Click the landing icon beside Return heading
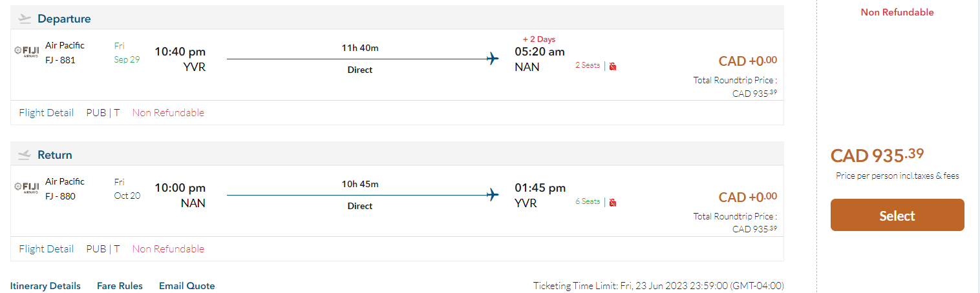 click(25, 155)
